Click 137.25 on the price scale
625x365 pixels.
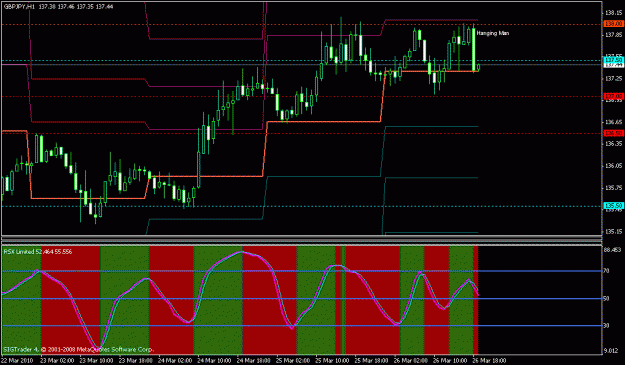[x=614, y=78]
